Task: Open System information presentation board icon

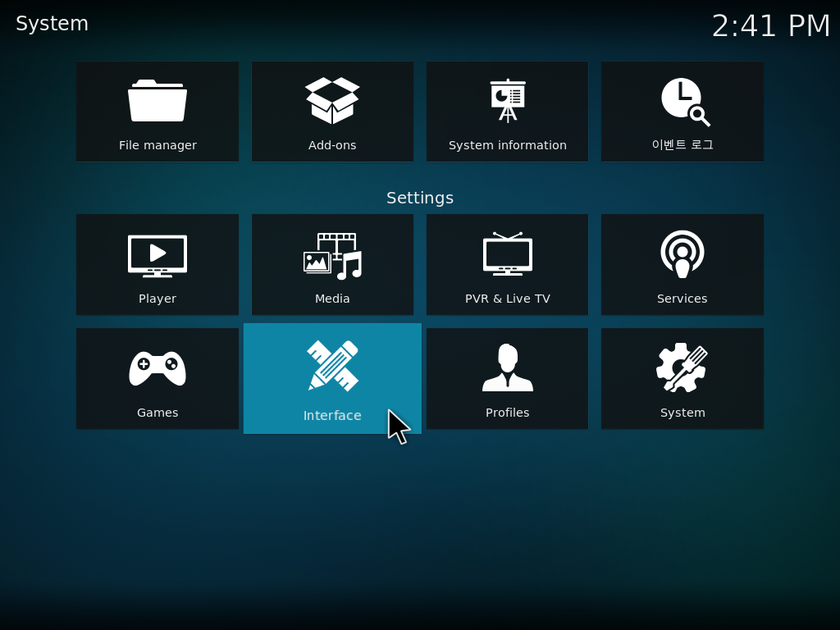Action: [507, 101]
